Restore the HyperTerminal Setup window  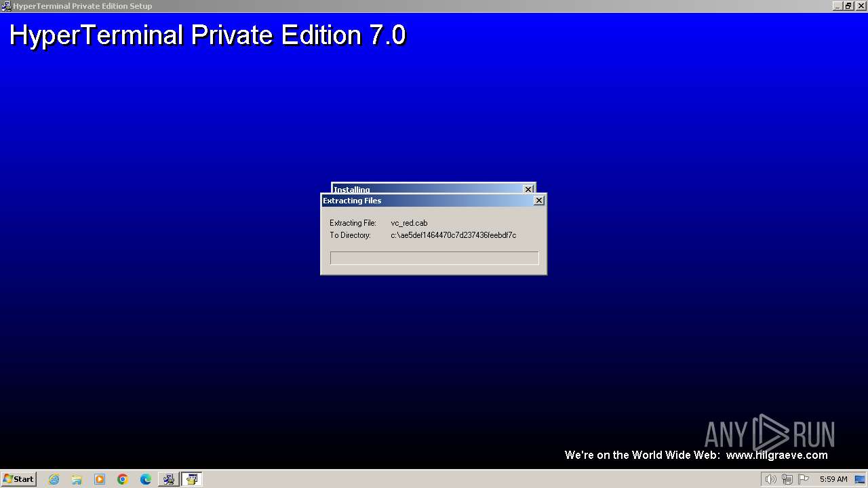coord(848,6)
